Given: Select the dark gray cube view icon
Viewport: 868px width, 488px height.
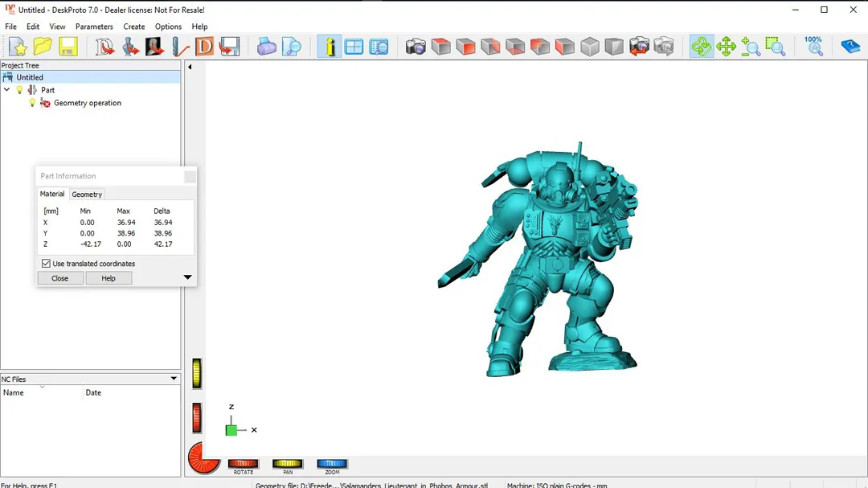Looking at the screenshot, I should 614,47.
